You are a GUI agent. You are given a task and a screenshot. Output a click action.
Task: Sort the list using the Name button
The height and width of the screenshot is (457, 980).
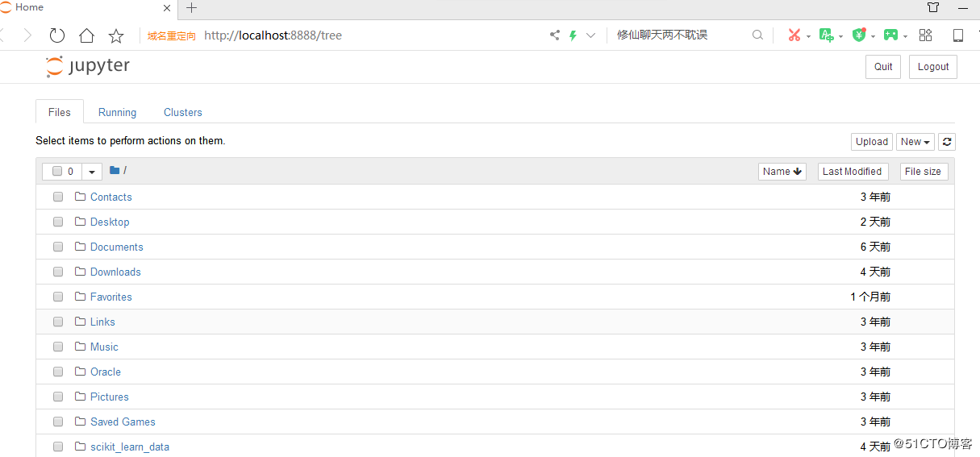tap(782, 171)
